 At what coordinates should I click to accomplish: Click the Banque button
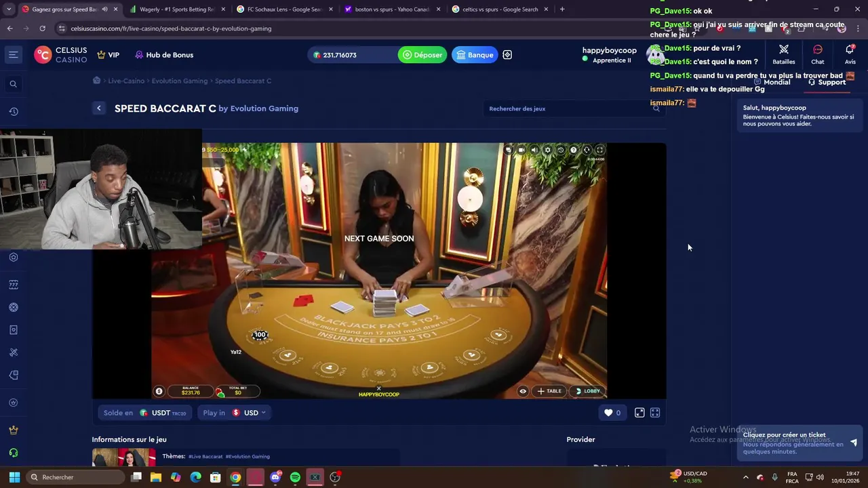tap(475, 55)
